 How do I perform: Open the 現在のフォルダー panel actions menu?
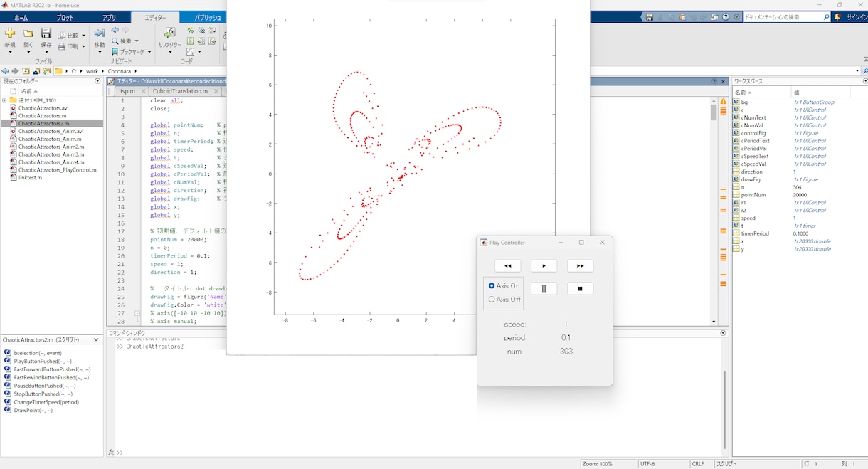coord(97,81)
